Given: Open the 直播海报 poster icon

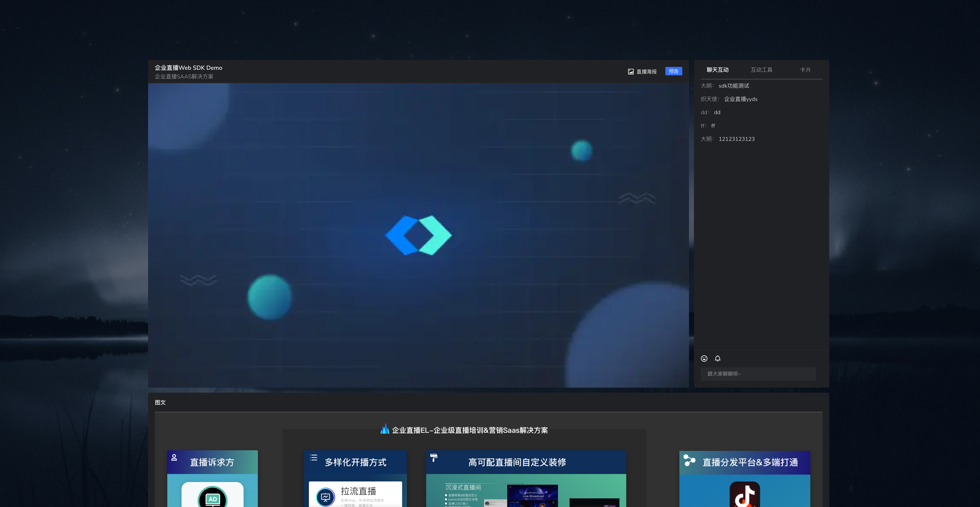Looking at the screenshot, I should click(x=630, y=71).
